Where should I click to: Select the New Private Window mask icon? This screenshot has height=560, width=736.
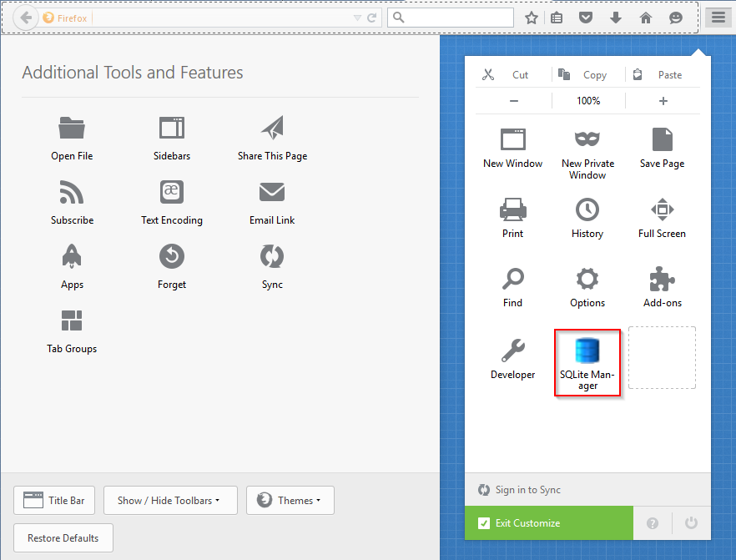pos(587,139)
